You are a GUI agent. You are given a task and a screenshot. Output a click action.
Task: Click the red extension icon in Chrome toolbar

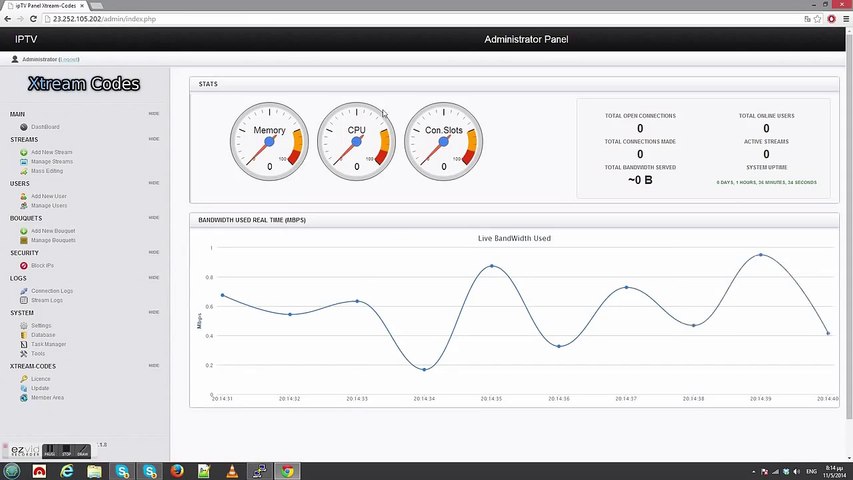pyautogui.click(x=832, y=19)
